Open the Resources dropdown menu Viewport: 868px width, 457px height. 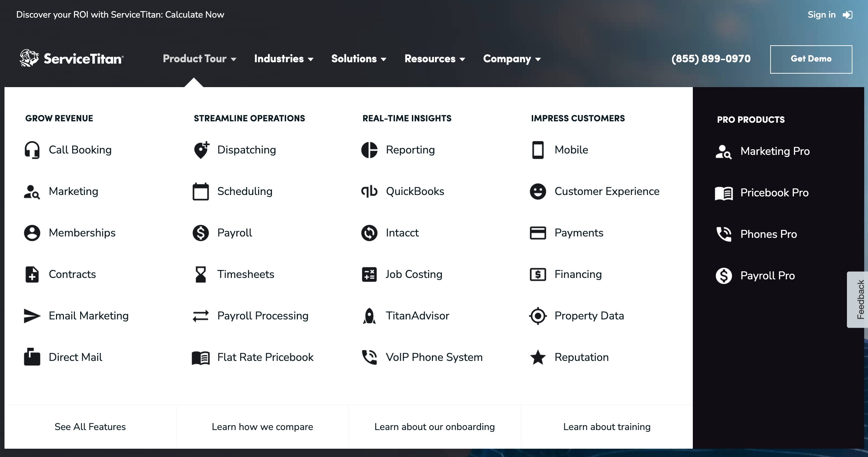tap(435, 59)
